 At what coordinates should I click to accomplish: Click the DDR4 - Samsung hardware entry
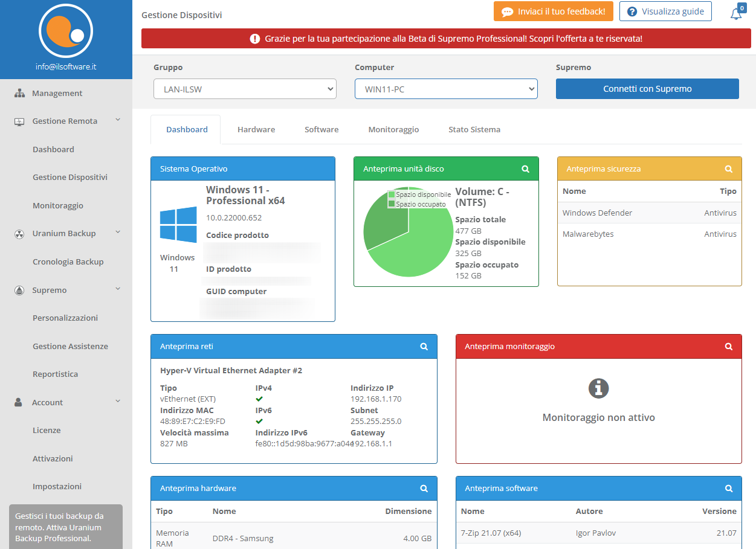coord(243,539)
